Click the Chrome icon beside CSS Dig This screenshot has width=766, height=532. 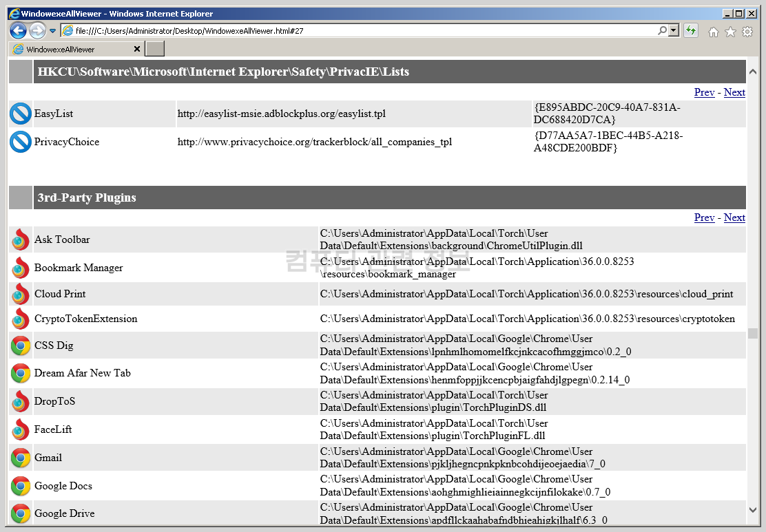tap(21, 345)
